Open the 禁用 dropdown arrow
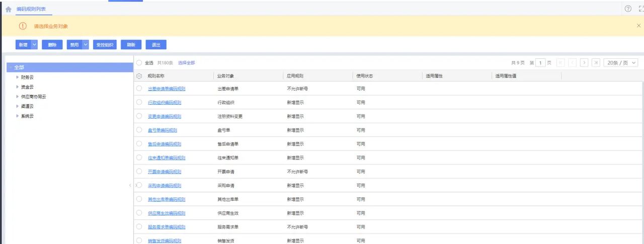644x244 pixels. pos(86,45)
